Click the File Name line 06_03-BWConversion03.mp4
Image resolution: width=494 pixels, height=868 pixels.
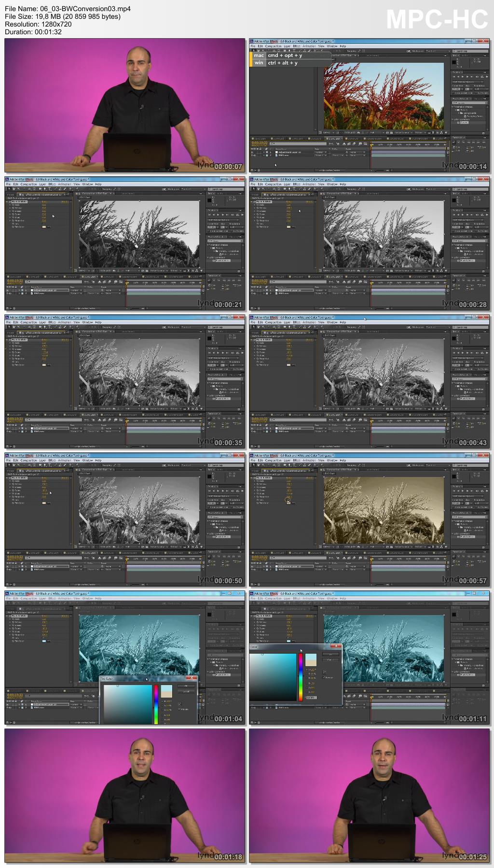pos(68,9)
